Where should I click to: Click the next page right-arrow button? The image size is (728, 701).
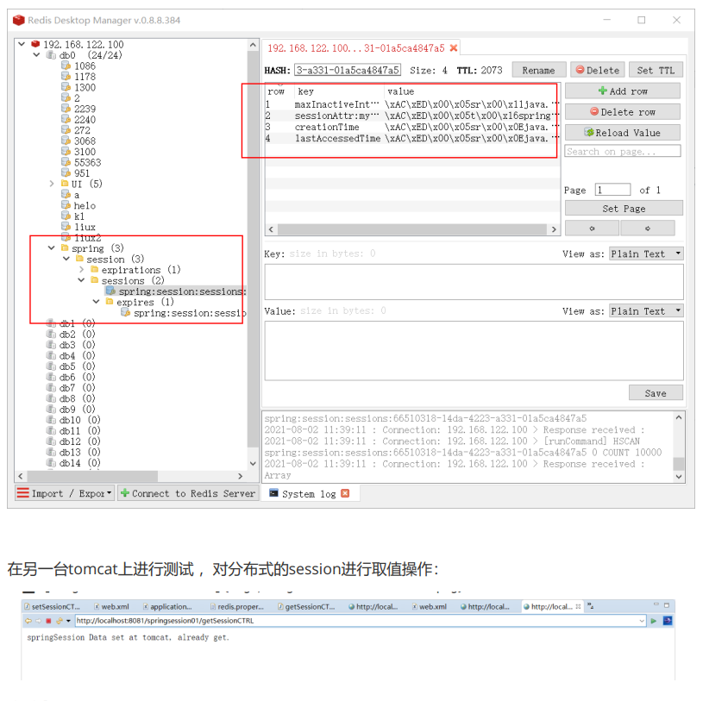click(648, 228)
